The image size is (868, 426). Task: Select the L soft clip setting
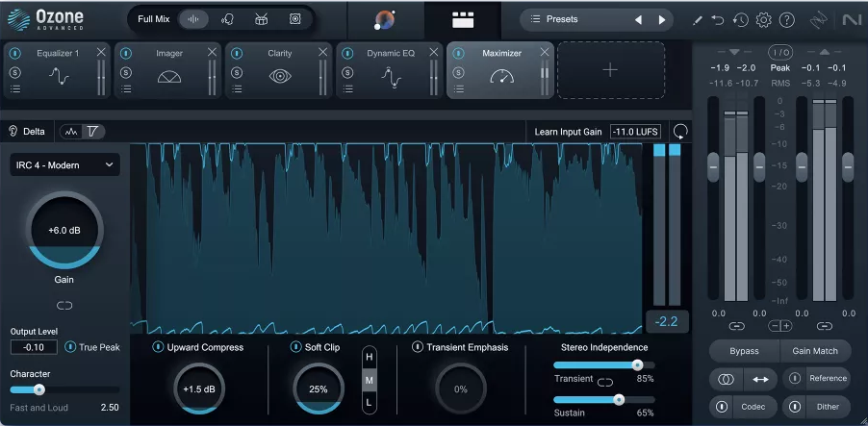(370, 403)
